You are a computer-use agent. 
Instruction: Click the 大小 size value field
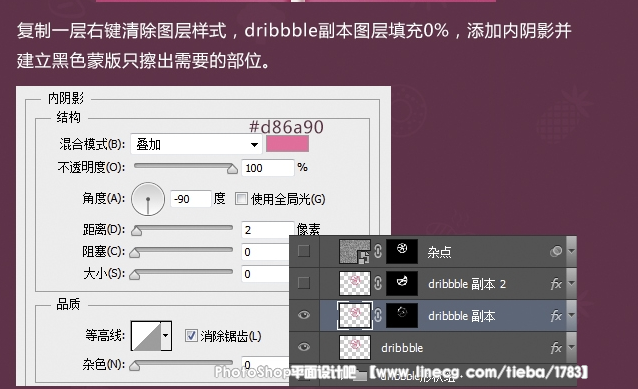[x=265, y=274]
